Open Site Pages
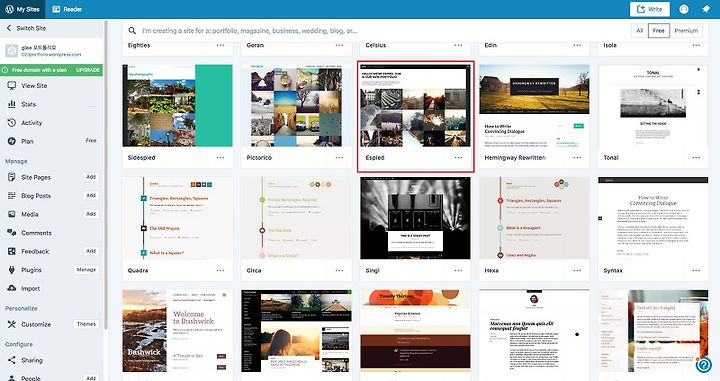720x381 pixels. tap(36, 177)
